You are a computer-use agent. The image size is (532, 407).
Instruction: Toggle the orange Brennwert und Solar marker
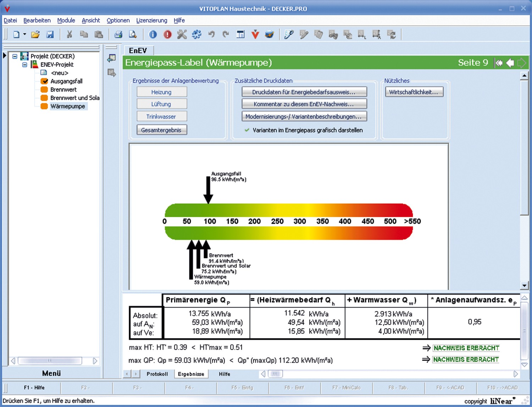point(44,98)
